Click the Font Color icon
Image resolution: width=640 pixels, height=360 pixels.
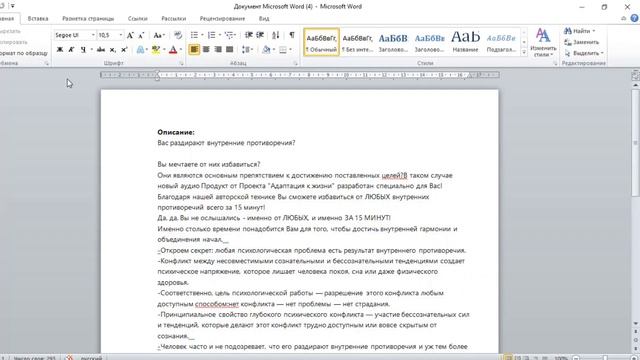coord(173,49)
